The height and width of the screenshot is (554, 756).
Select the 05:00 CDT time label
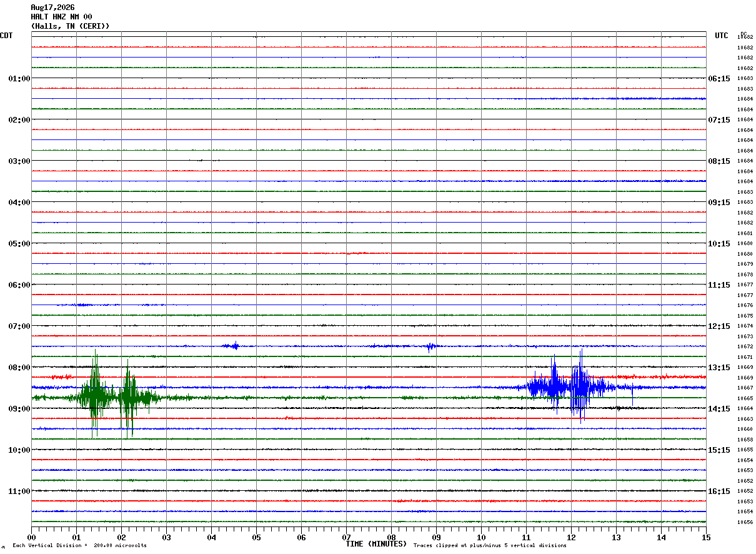[19, 244]
